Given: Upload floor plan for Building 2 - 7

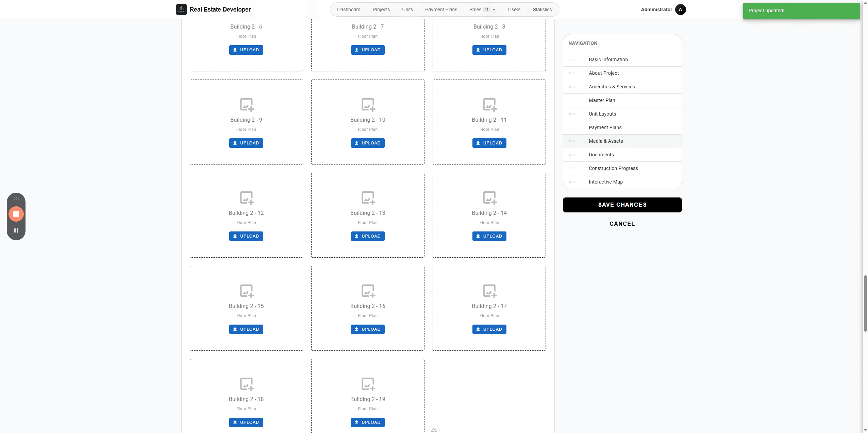Looking at the screenshot, I should (368, 50).
